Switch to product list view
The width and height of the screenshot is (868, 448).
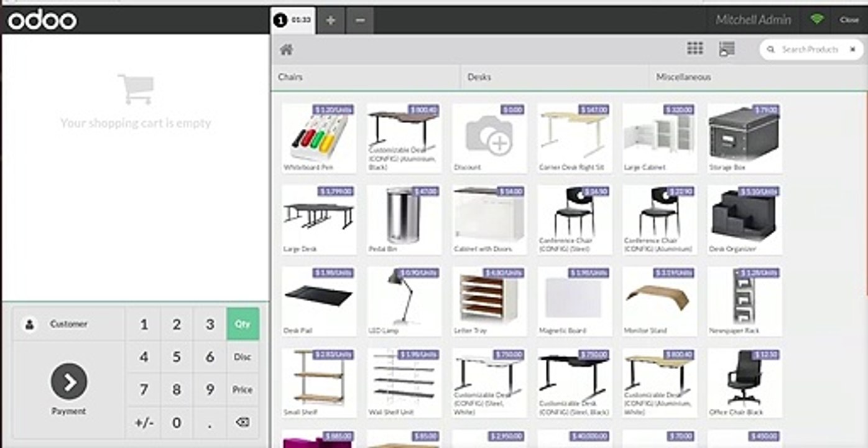pos(726,49)
